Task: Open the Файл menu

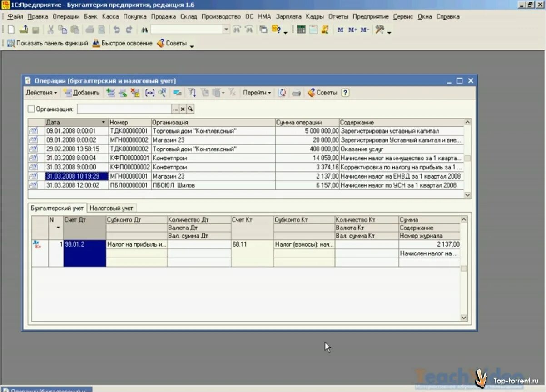Action: click(15, 16)
